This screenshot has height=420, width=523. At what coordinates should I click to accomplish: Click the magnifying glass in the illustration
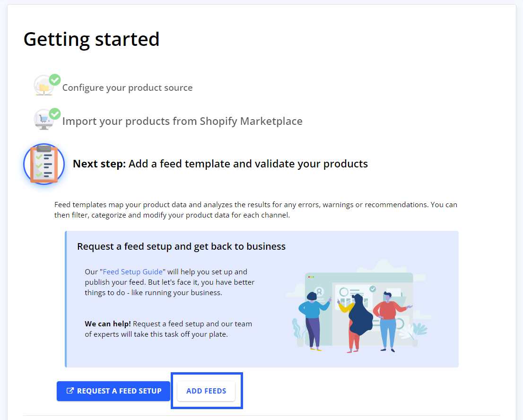pos(400,324)
